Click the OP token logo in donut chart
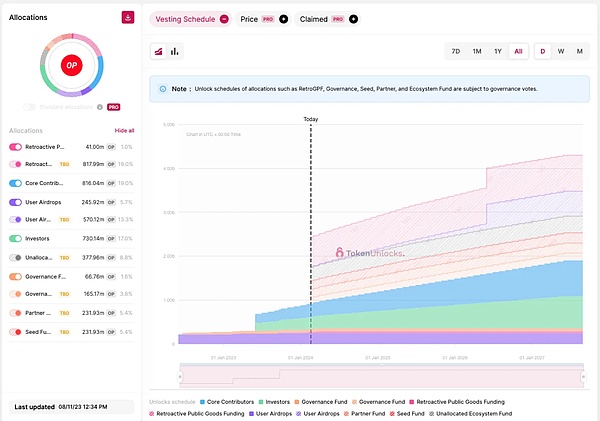Viewport: 600px width, 421px height. click(70, 65)
